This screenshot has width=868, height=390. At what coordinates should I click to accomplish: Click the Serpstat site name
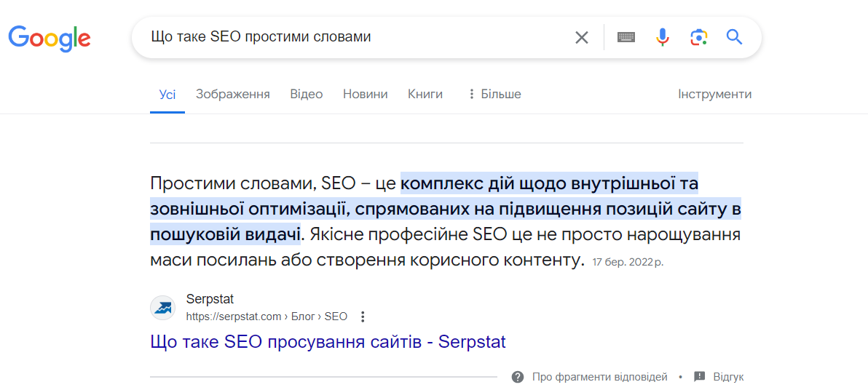(x=210, y=299)
